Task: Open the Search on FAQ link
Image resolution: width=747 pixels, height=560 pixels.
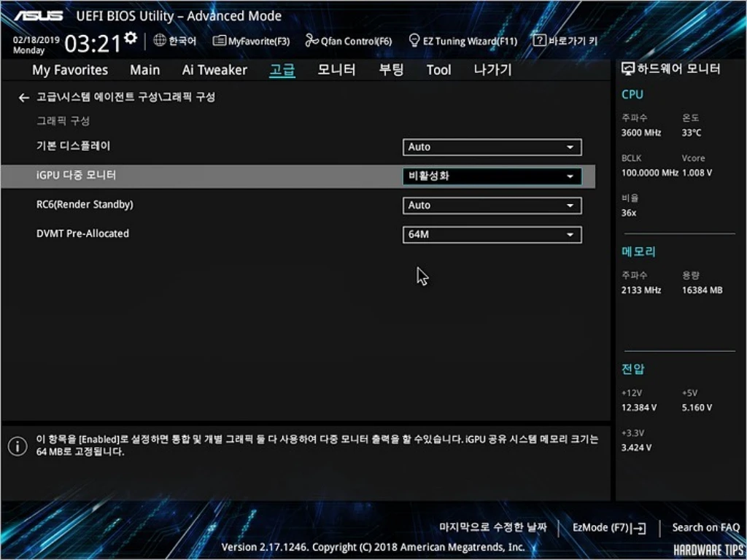Action: pyautogui.click(x=705, y=527)
